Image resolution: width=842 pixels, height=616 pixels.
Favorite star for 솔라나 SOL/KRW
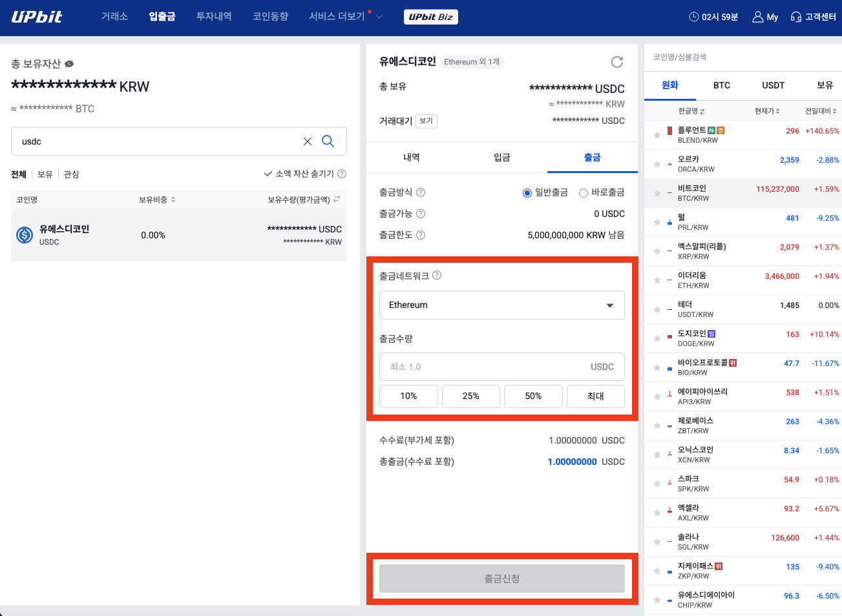(657, 542)
